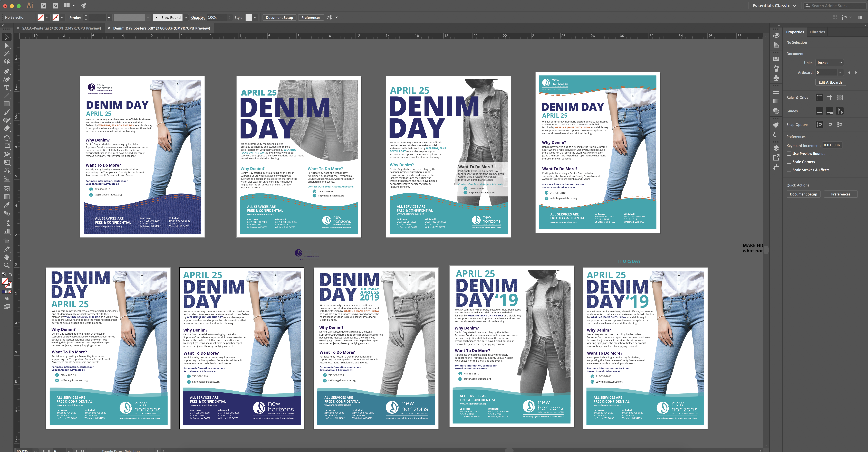Viewport: 868px width, 452px height.
Task: Select the Hand tool
Action: tap(6, 257)
